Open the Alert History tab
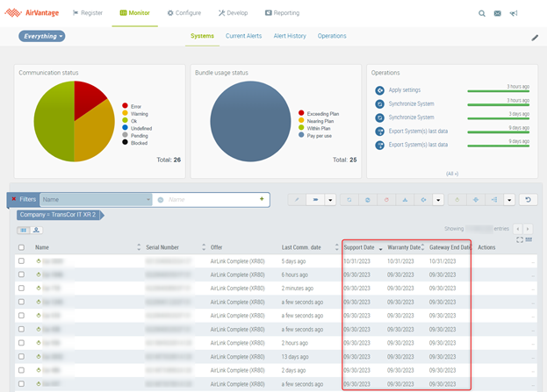This screenshot has width=547, height=392. coord(290,36)
